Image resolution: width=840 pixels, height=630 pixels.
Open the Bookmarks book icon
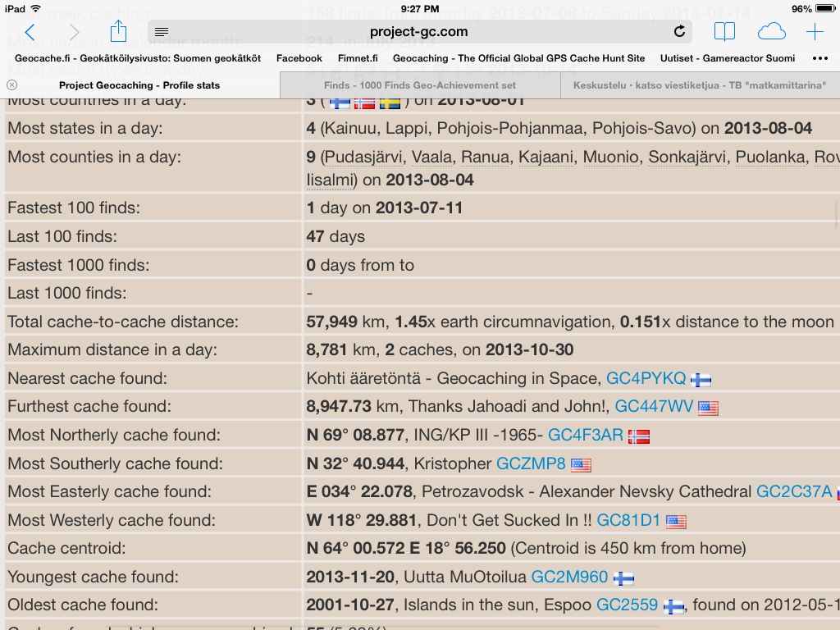click(724, 32)
